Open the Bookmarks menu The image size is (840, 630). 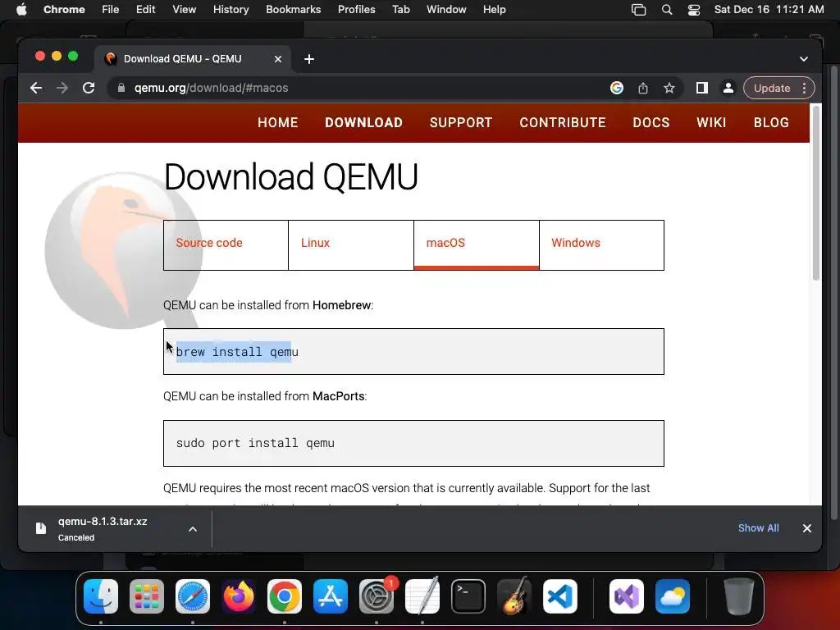[293, 10]
